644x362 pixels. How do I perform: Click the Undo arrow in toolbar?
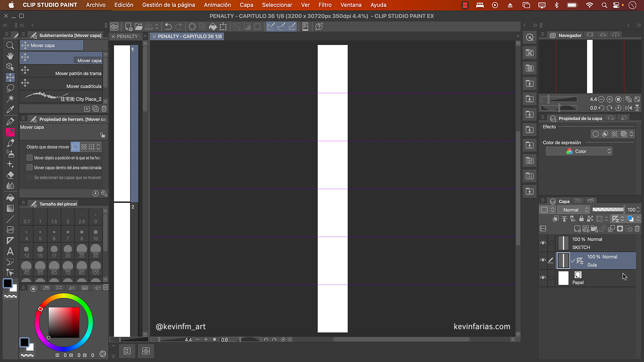168,26
